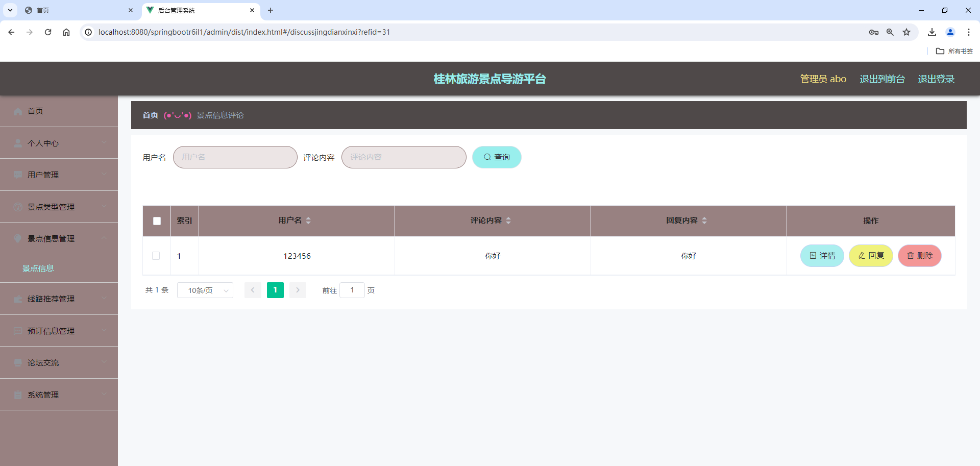Toggle the select-all checkbox in table header
This screenshot has width=980, height=466.
[156, 220]
